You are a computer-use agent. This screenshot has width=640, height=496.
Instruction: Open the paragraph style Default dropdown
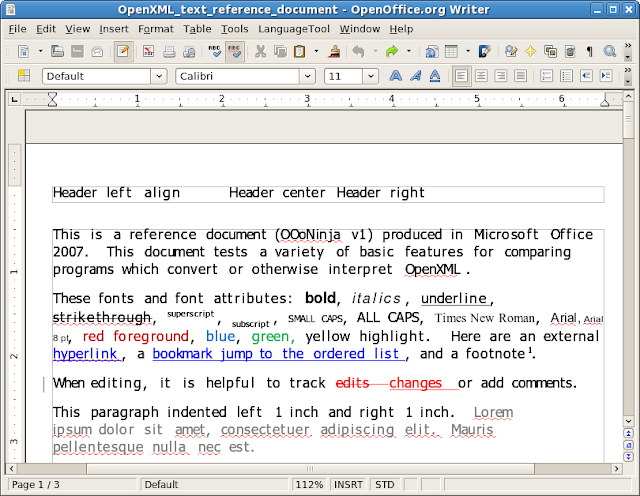[158, 76]
